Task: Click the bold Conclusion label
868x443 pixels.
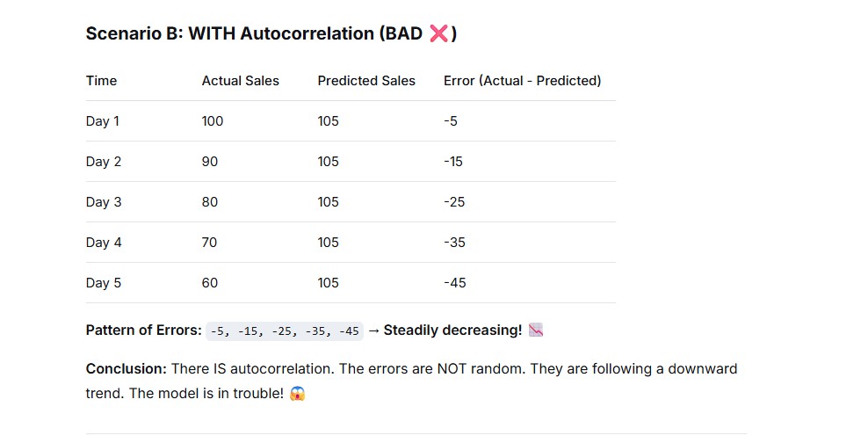Action: click(127, 369)
